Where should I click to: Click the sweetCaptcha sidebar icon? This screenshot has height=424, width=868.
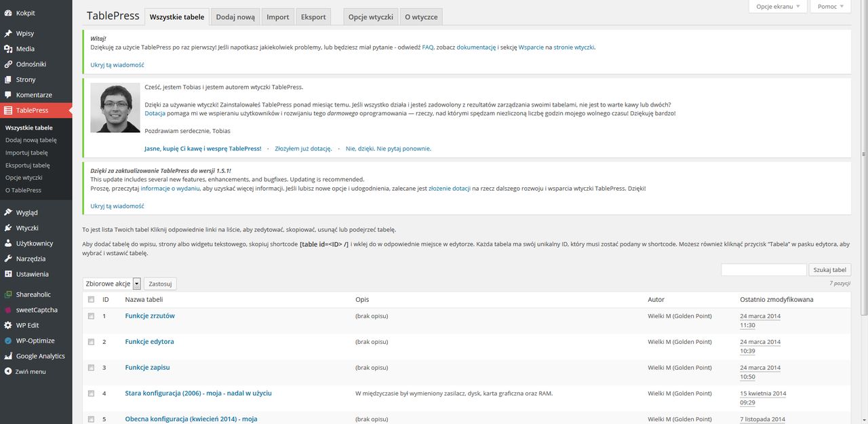click(x=8, y=310)
